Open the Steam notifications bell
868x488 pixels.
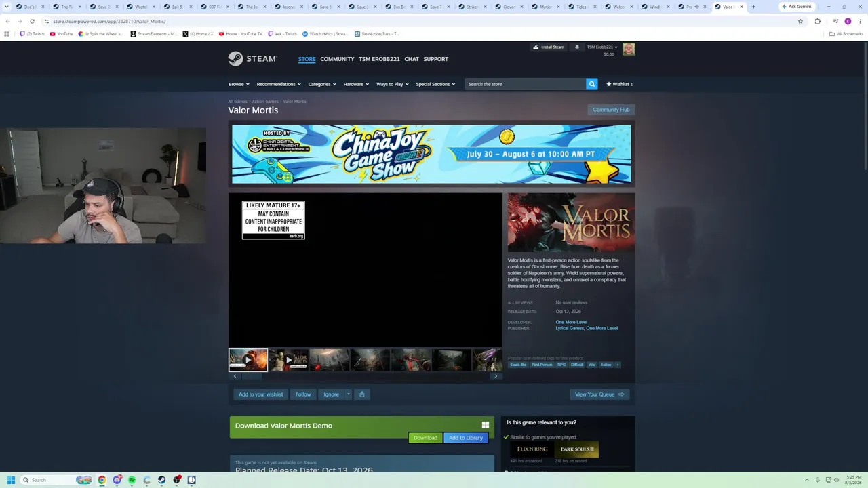pyautogui.click(x=577, y=47)
